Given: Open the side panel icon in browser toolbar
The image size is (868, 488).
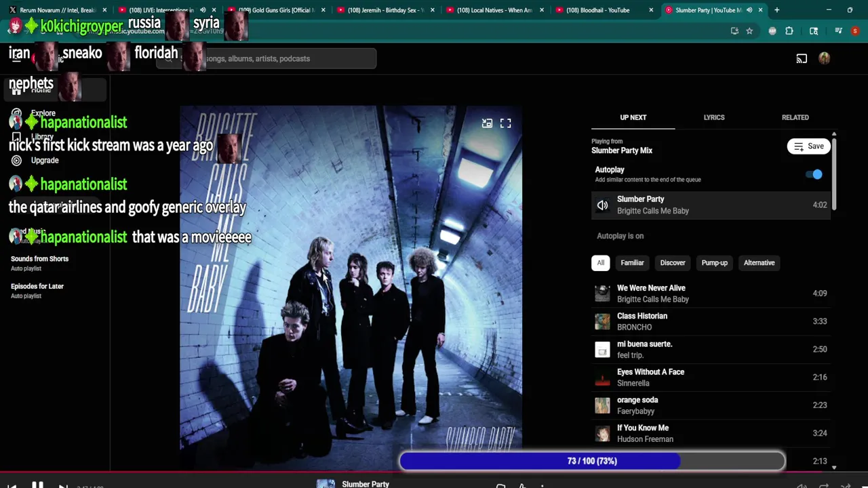Looking at the screenshot, I should pos(814,30).
